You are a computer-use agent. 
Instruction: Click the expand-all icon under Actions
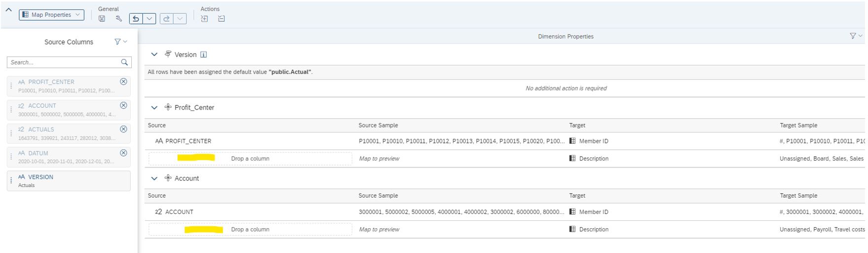pos(204,19)
